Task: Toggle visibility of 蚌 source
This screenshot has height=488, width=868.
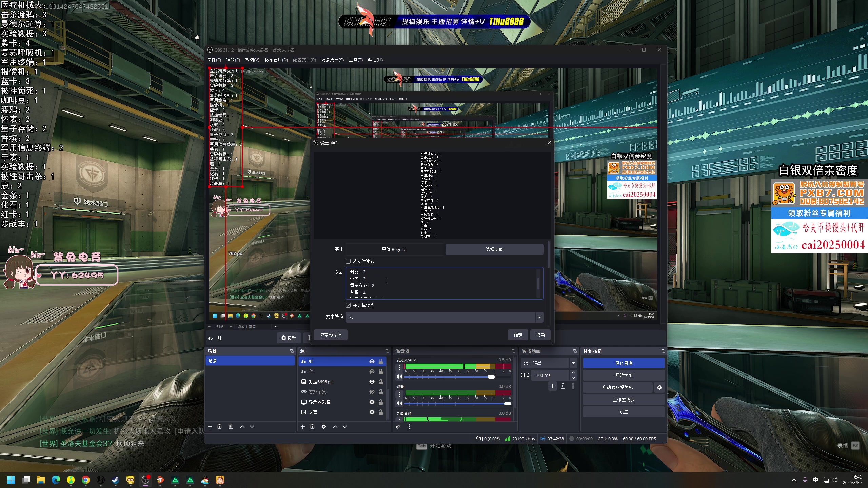Action: 372,361
